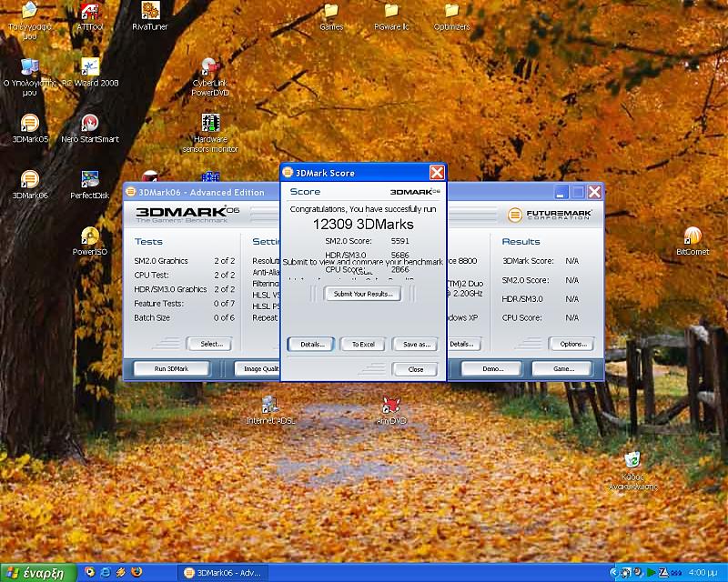Open the PGware folder icon
Viewport: 728px width, 582px height.
tap(391, 16)
